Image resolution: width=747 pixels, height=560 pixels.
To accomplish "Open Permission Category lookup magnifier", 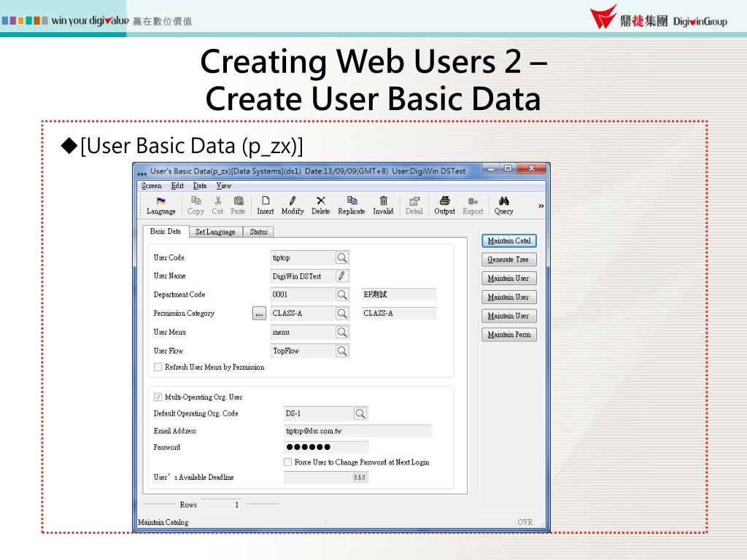I will click(342, 314).
